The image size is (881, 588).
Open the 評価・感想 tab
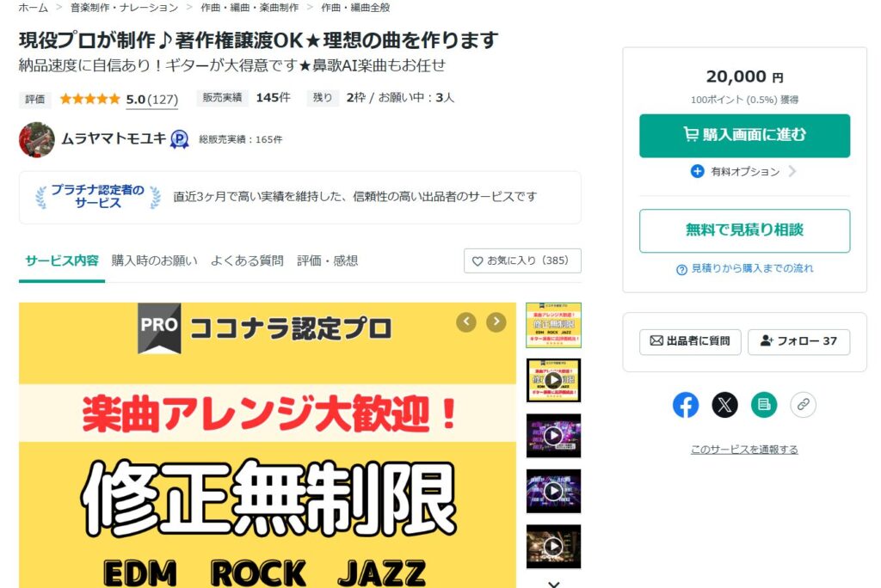[328, 260]
